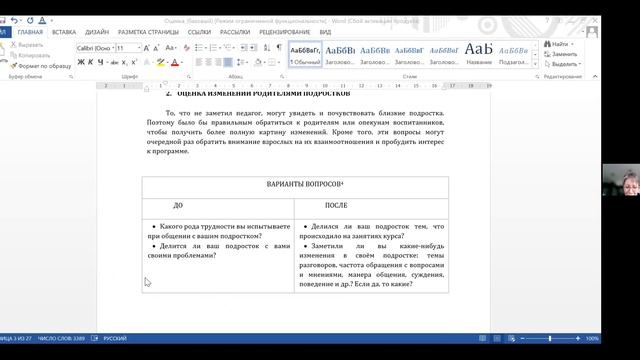
Task: Click Формат по образцу button
Action: [x=41, y=66]
